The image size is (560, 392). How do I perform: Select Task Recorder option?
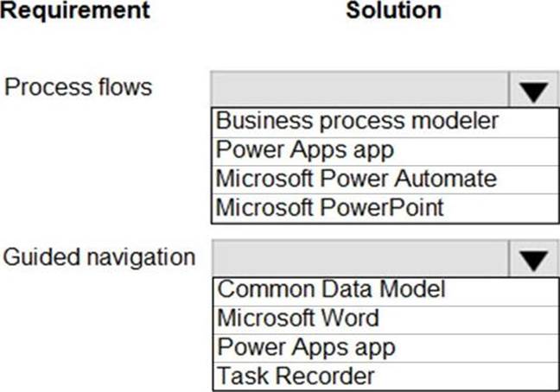click(x=296, y=376)
